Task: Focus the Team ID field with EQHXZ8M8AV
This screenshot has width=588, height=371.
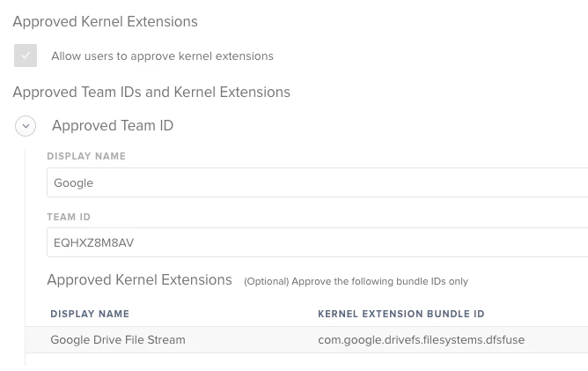Action: [317, 242]
